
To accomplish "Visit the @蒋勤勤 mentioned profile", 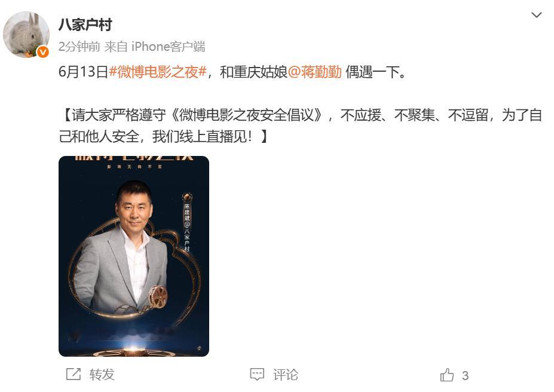I will (x=315, y=72).
